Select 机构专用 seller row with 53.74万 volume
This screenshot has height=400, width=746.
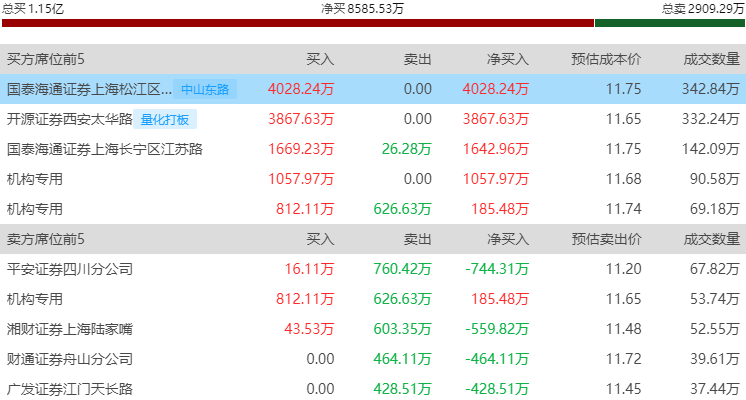pos(373,299)
